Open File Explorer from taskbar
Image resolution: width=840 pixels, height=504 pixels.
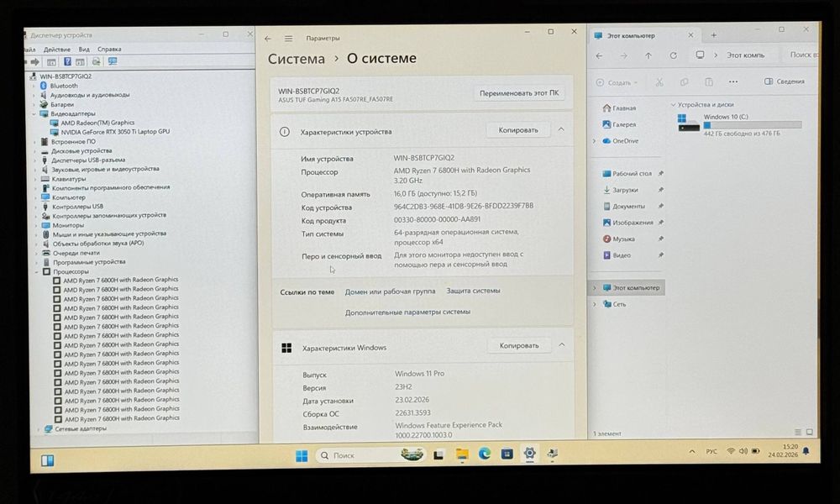[462, 454]
